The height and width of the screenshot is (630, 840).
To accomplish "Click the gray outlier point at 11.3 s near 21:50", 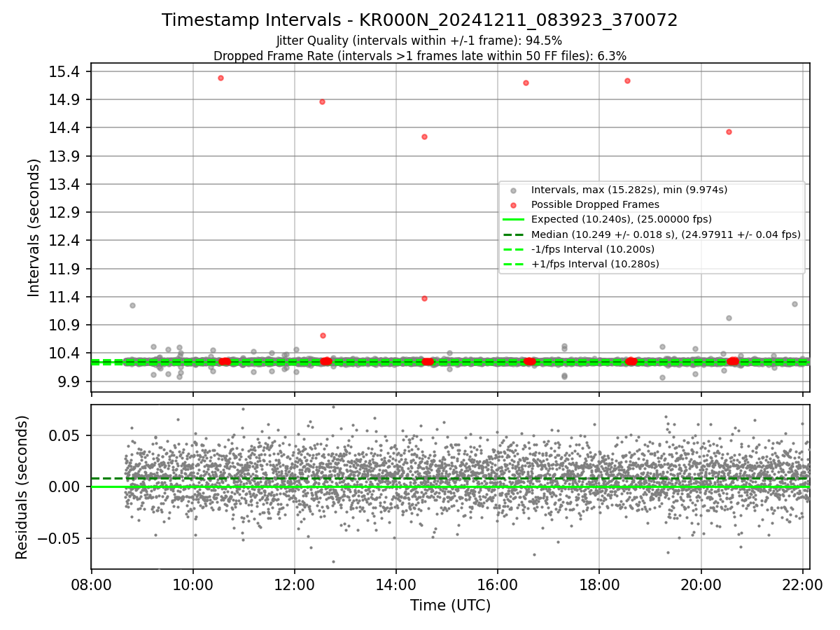I will click(x=794, y=304).
